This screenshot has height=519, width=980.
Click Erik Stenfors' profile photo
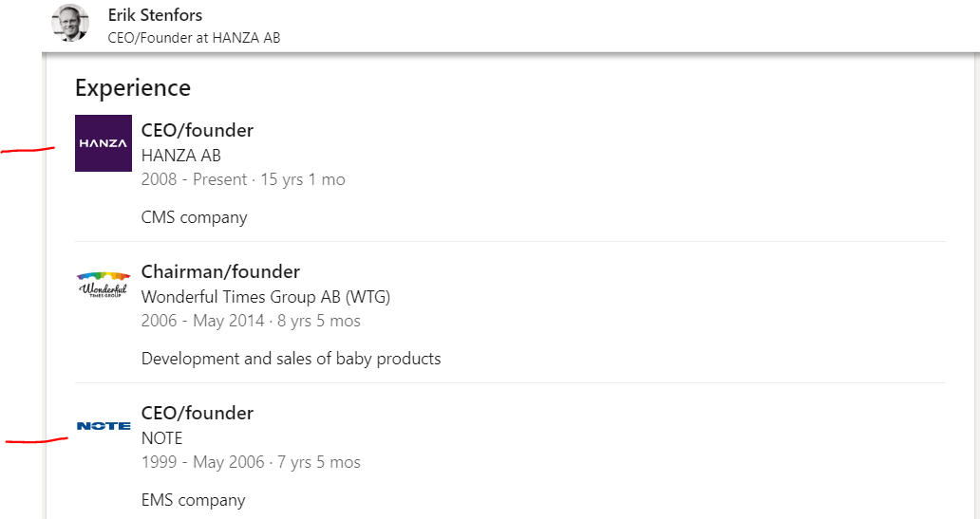pyautogui.click(x=70, y=24)
